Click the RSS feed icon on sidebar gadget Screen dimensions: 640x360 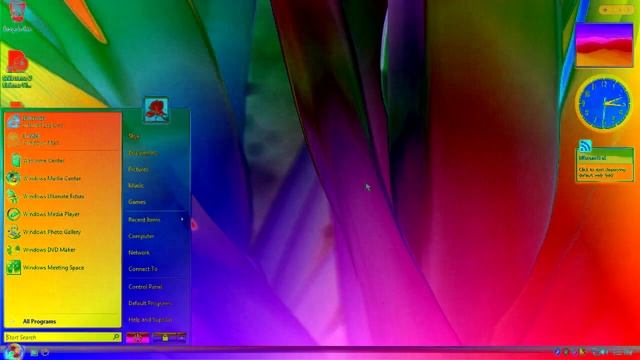click(x=585, y=145)
